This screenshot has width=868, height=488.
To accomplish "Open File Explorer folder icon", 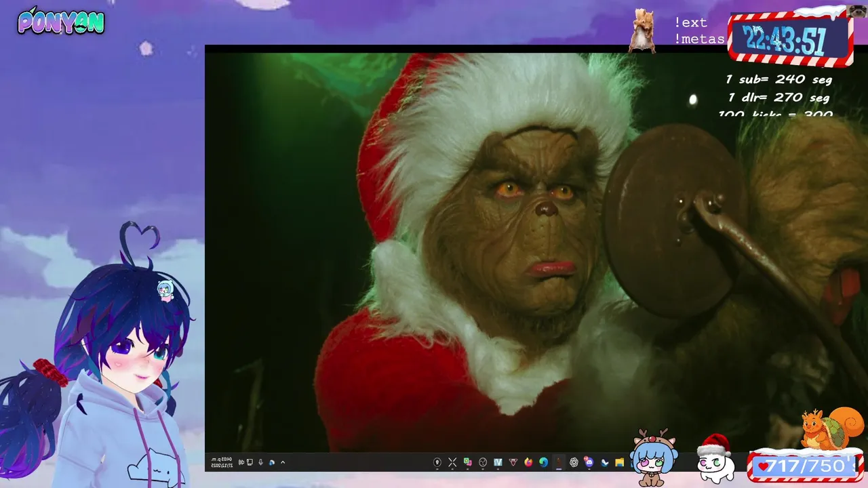I will click(x=620, y=462).
